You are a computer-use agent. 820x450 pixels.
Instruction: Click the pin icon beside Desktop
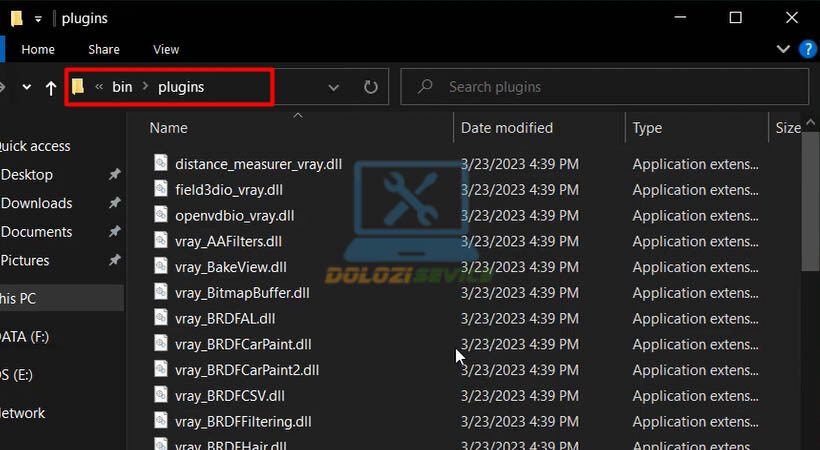click(x=114, y=175)
